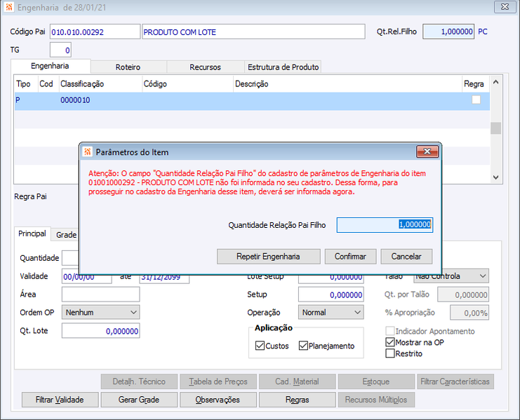520x420 pixels.
Task: Switch to the Engenharia tab
Action: [x=50, y=66]
